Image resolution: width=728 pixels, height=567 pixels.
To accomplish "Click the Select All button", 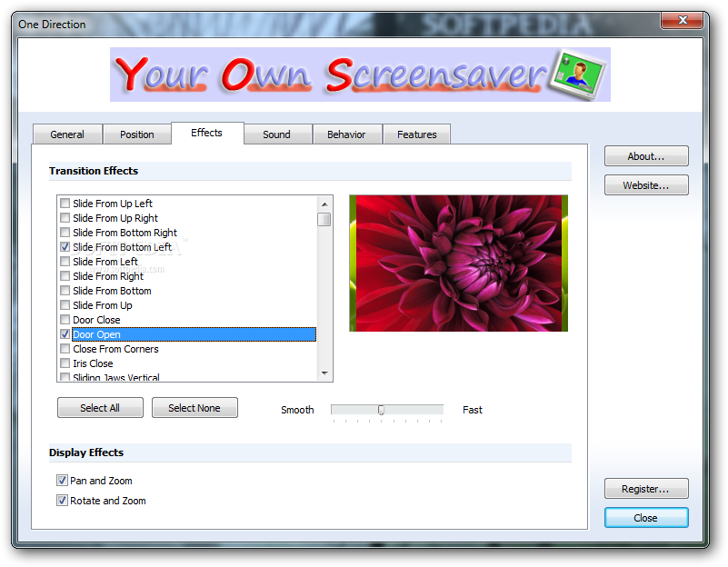I will (100, 408).
